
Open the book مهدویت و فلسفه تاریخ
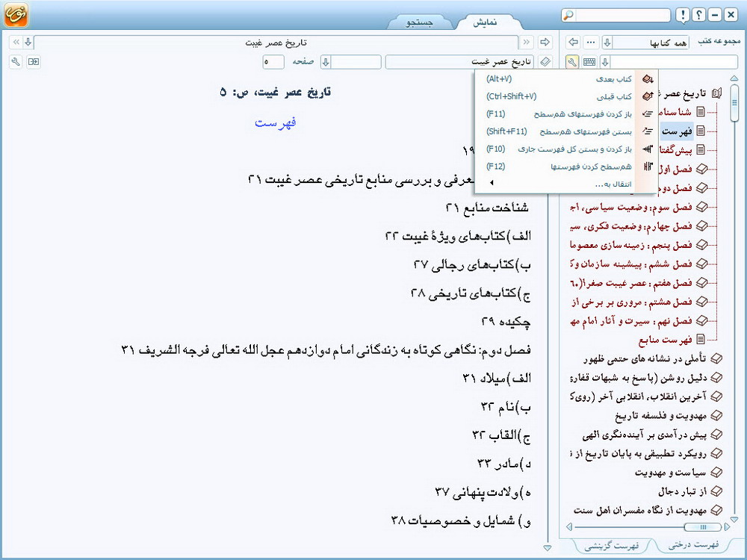(661, 416)
